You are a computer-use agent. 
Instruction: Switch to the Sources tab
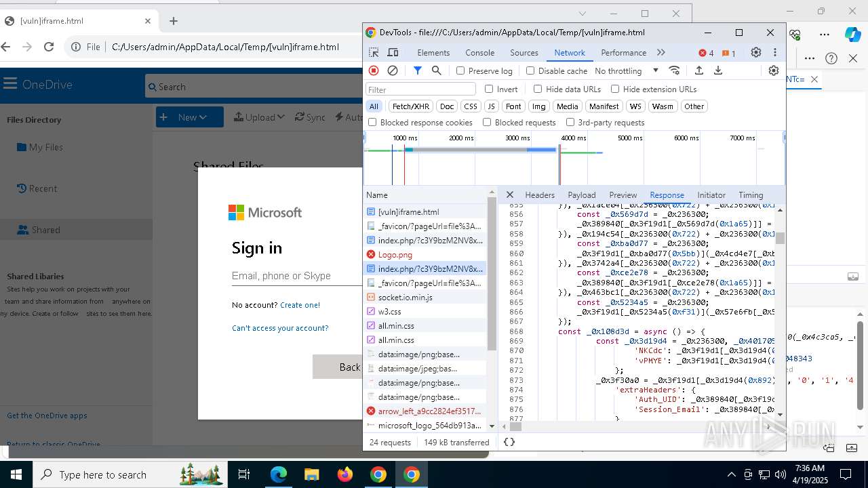point(524,53)
